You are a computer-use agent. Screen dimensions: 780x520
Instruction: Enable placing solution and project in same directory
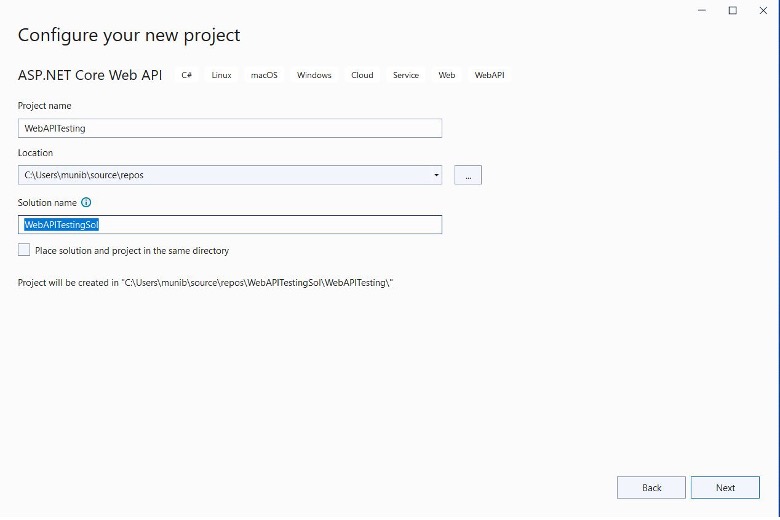pyautogui.click(x=24, y=250)
